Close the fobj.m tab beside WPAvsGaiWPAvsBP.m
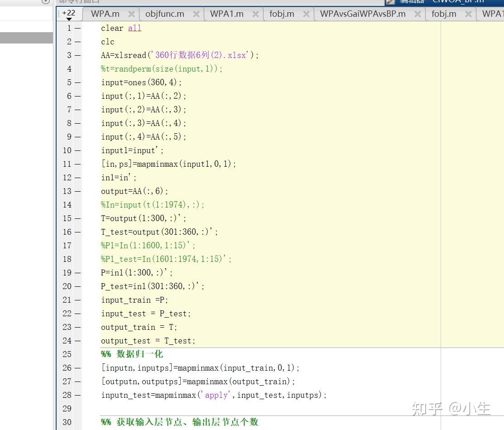504x430 pixels. (468, 14)
